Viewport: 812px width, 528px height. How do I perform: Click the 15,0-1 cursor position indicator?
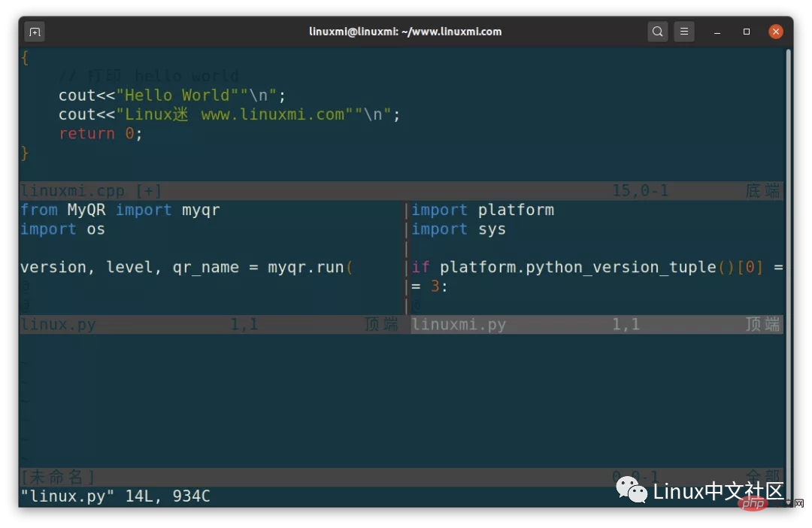coord(640,191)
